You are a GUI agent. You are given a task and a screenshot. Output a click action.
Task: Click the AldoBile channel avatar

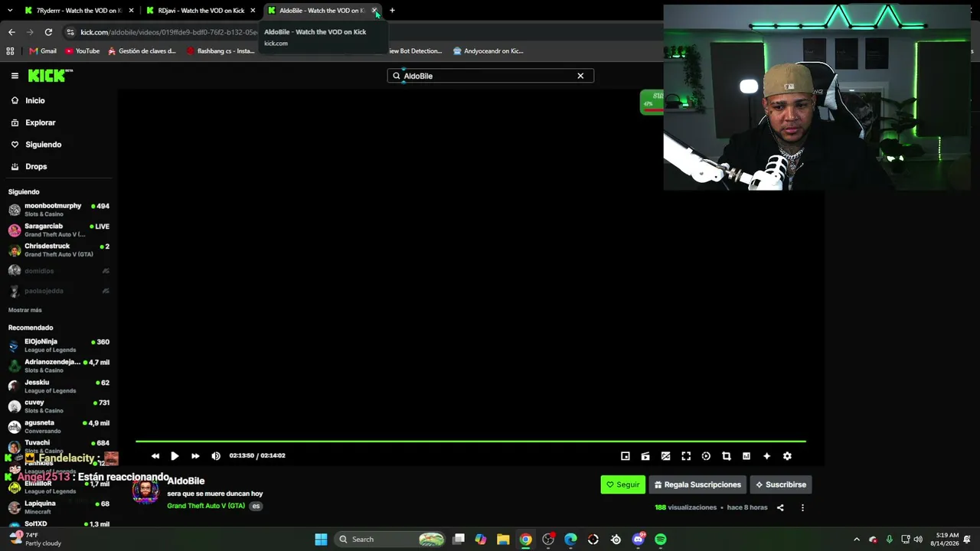click(145, 491)
